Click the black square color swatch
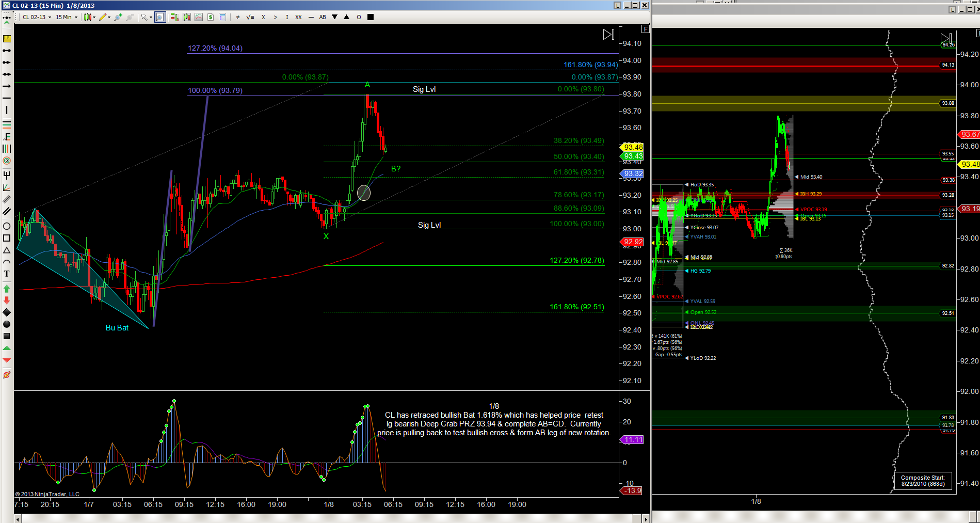The height and width of the screenshot is (523, 980). pos(371,17)
